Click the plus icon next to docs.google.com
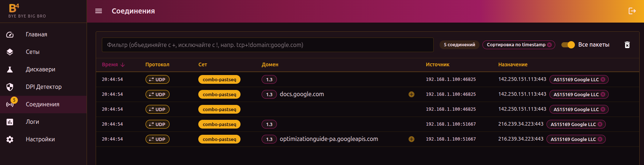644x165 pixels. [412, 94]
